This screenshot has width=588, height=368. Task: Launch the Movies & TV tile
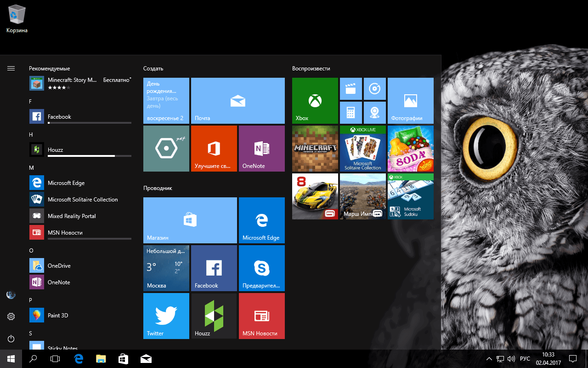[x=351, y=88]
